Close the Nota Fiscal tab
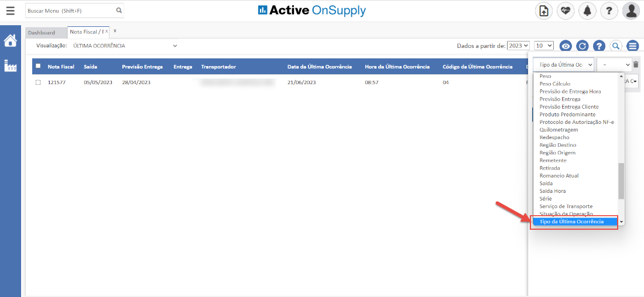644x297 pixels. tap(107, 31)
